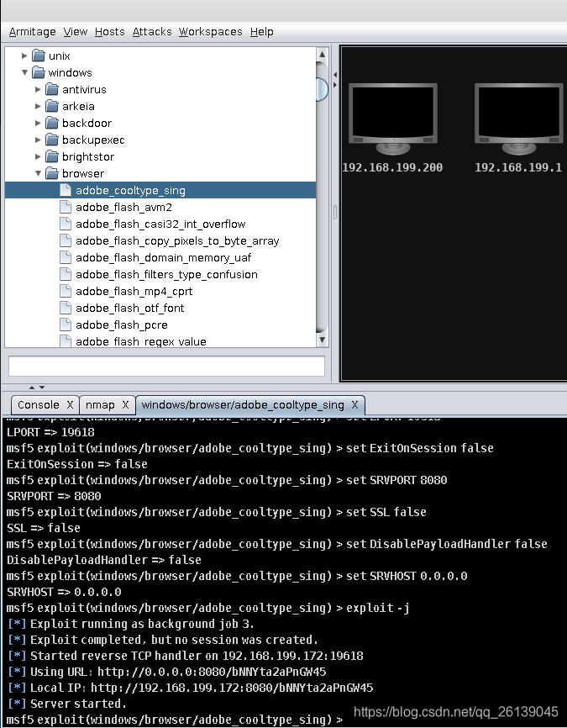
Task: Click the down arrow on horizontal splitter
Action: [42, 388]
